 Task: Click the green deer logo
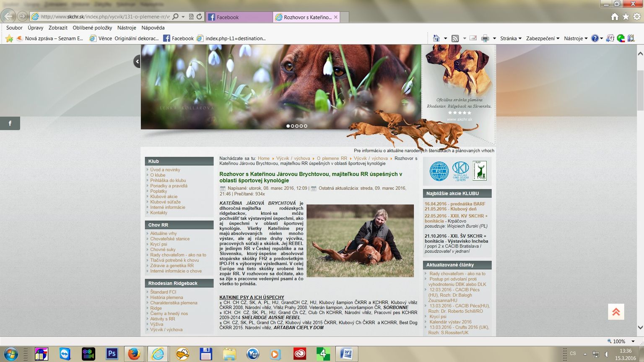(480, 171)
